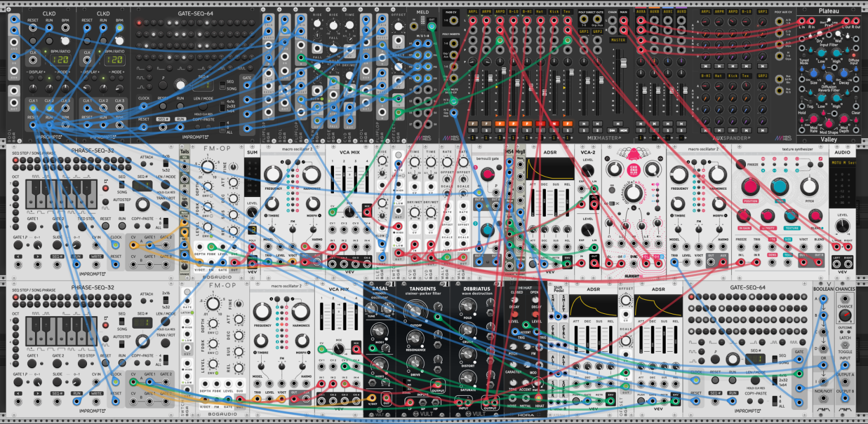Click the BPM knob on first CLKD
This screenshot has width=868, height=424.
(66, 41)
